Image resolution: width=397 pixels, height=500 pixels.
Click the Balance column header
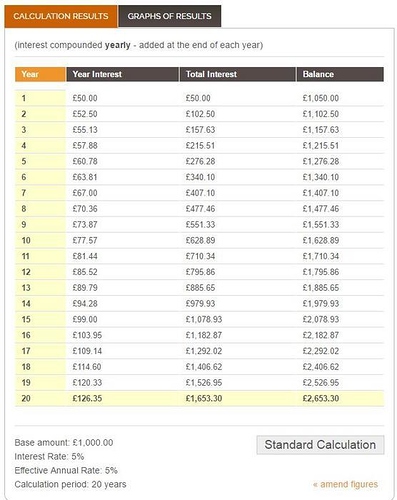340,74
